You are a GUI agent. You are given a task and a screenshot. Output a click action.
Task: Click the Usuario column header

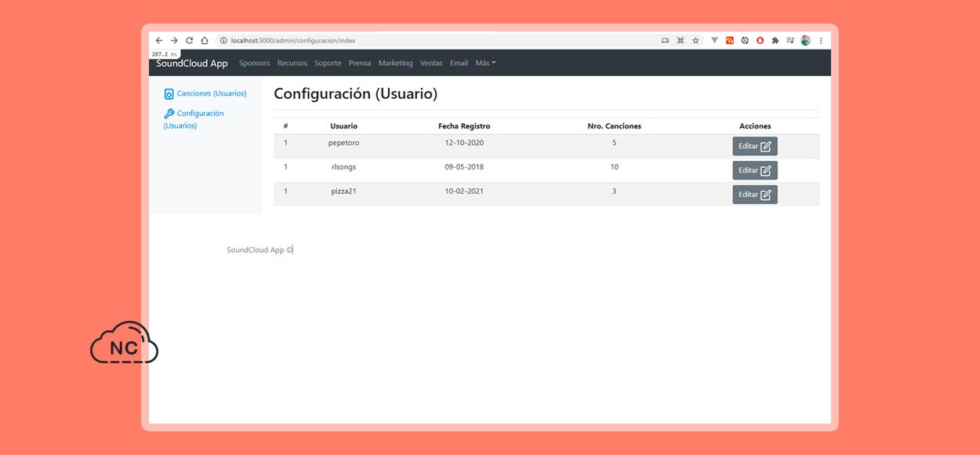click(343, 126)
